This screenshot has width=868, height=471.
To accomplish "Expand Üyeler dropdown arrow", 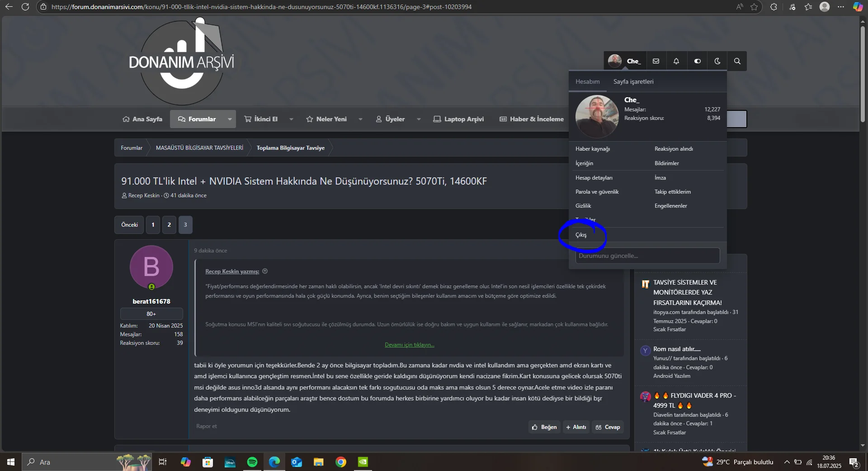I will point(419,119).
